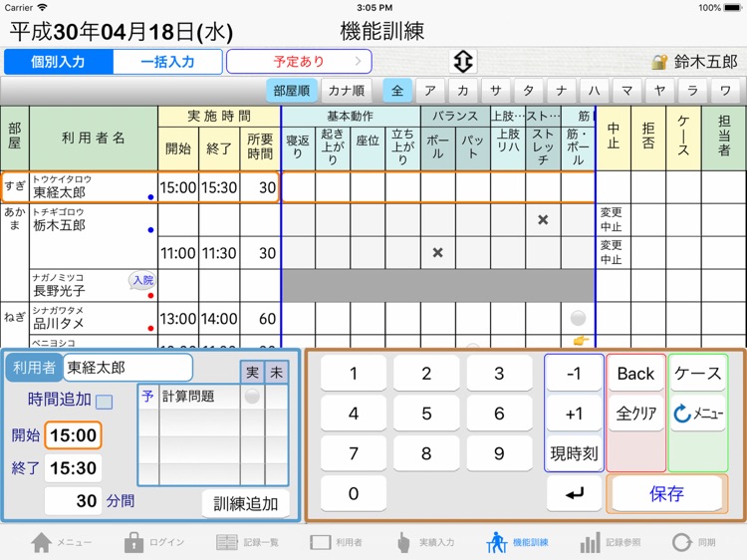Viewport: 747px width, 560px height.
Task: Filter by ハ row kana
Action: point(594,91)
